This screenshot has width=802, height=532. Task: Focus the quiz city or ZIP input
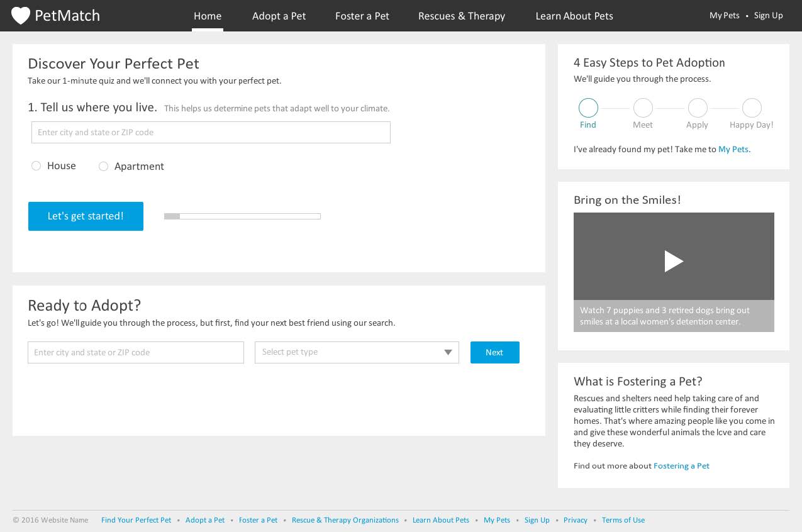click(x=211, y=133)
